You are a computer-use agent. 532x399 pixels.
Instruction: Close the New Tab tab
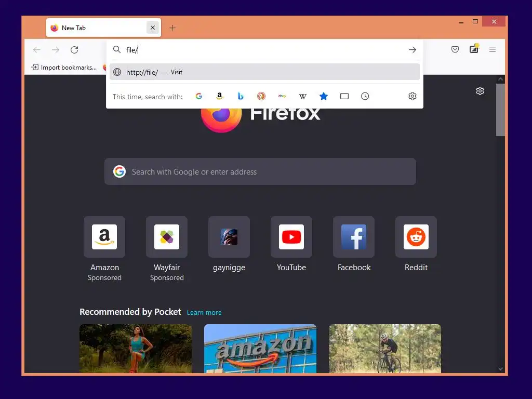click(153, 28)
